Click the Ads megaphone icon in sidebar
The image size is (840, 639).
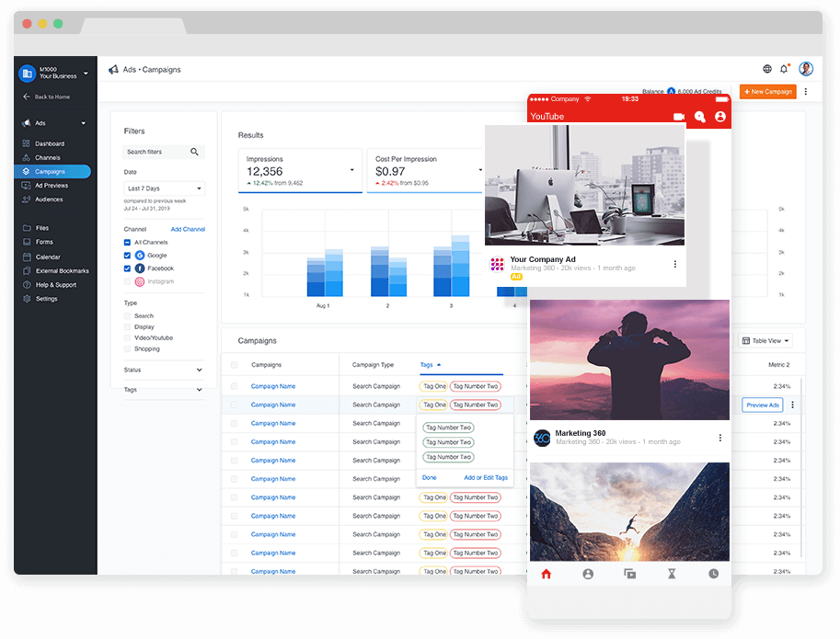[26, 123]
